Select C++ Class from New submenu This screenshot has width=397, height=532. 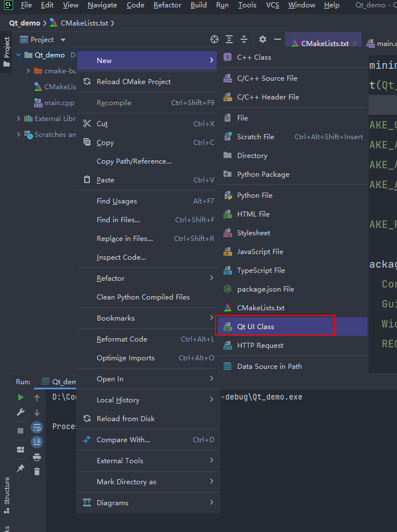292,57
